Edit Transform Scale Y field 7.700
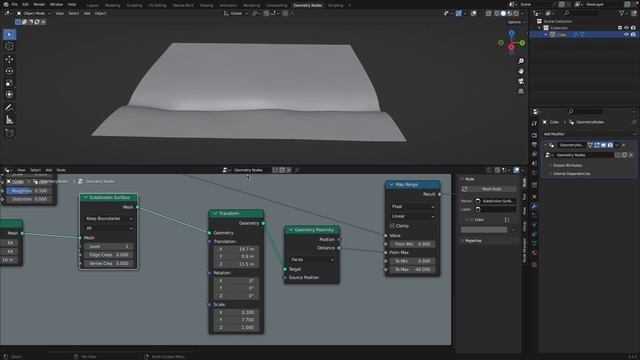 (x=236, y=320)
